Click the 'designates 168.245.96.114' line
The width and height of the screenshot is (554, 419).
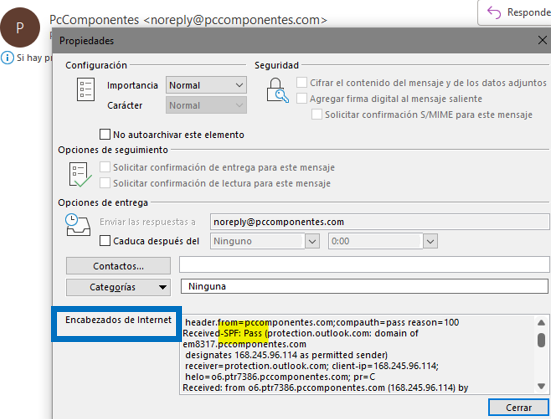[x=286, y=355]
